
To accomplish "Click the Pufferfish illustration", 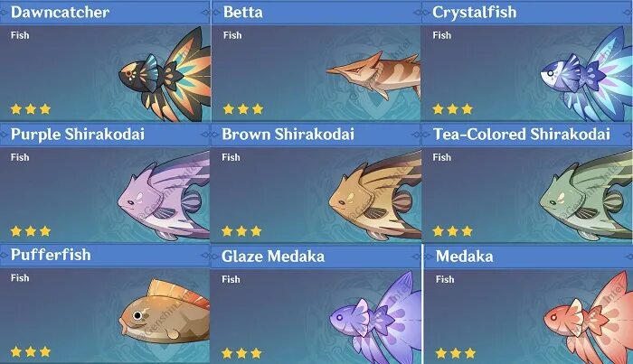I will (x=165, y=312).
